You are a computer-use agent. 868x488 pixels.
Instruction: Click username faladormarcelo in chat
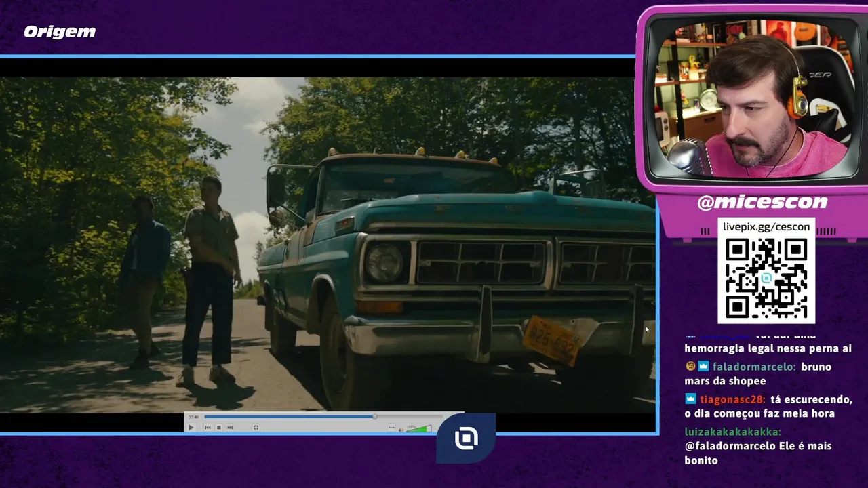754,367
